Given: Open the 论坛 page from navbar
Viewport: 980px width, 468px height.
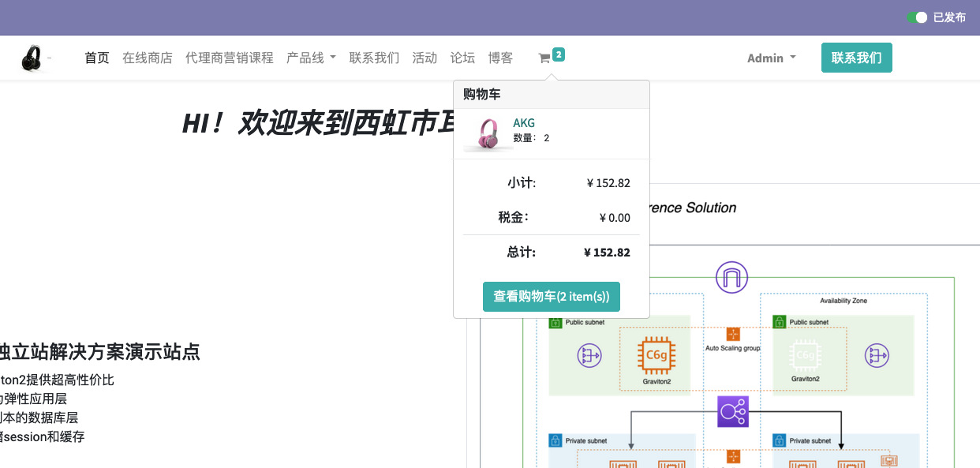Looking at the screenshot, I should coord(462,58).
